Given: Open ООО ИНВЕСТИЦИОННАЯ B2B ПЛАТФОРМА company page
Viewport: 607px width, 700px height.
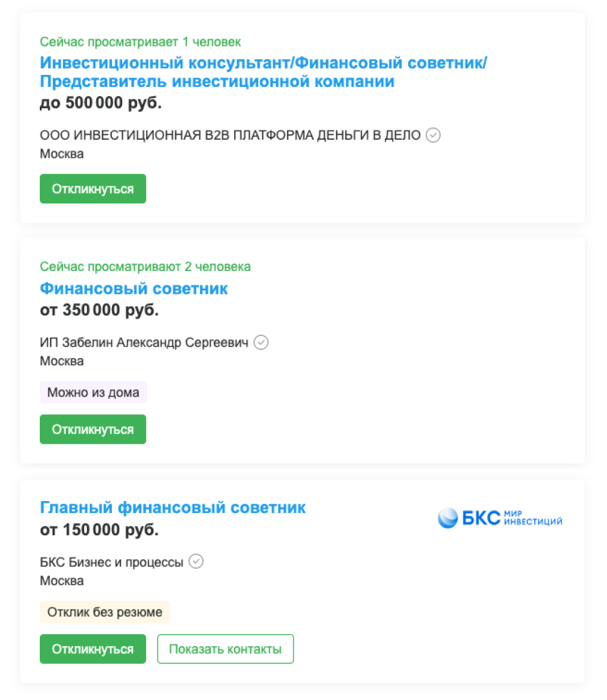Looking at the screenshot, I should point(230,135).
